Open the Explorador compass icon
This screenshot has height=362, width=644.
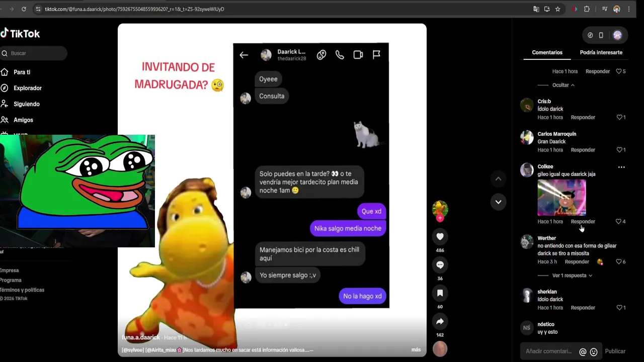[5, 88]
